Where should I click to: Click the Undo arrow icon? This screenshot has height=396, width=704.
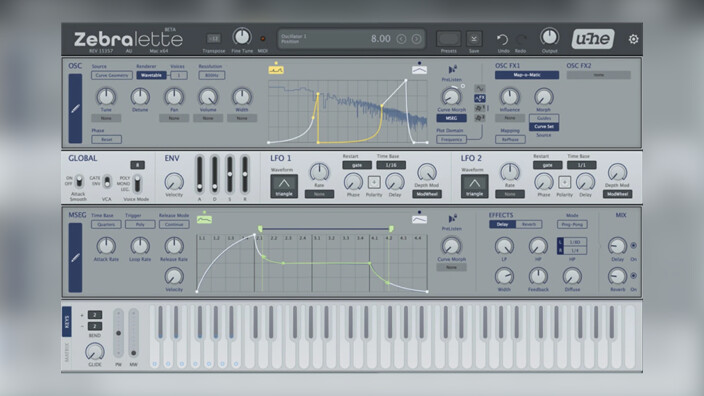pyautogui.click(x=502, y=40)
